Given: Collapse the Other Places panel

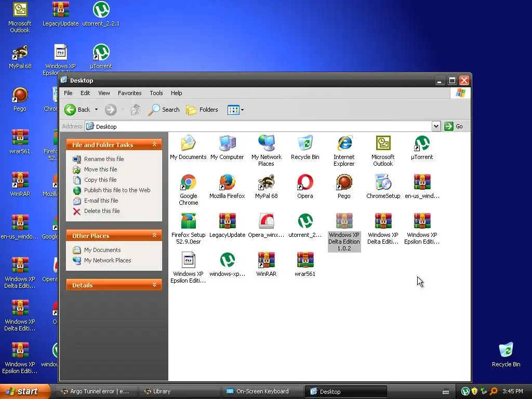Looking at the screenshot, I should tap(154, 235).
